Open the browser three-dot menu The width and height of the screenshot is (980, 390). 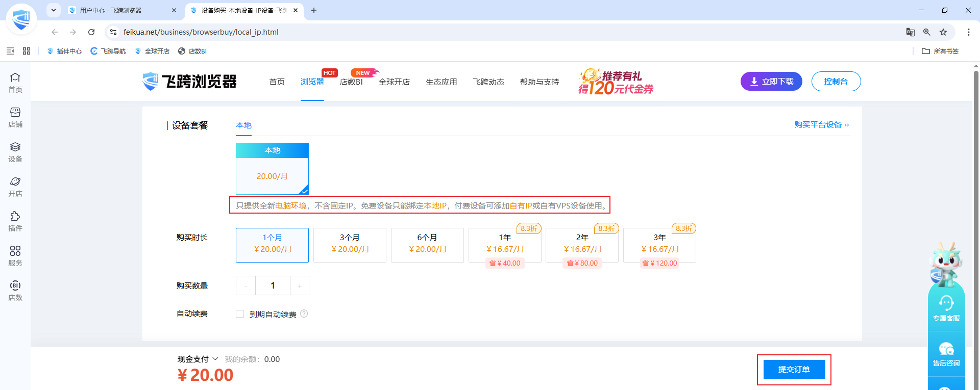click(x=968, y=32)
